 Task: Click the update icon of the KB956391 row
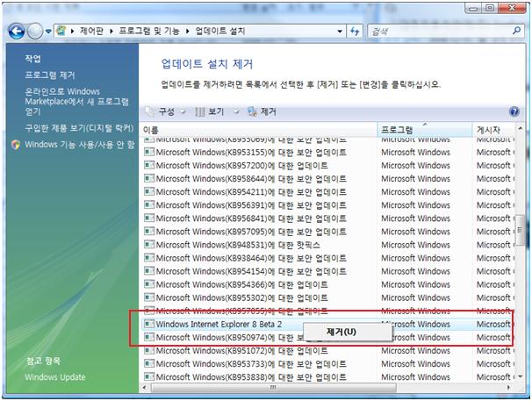[x=149, y=205]
